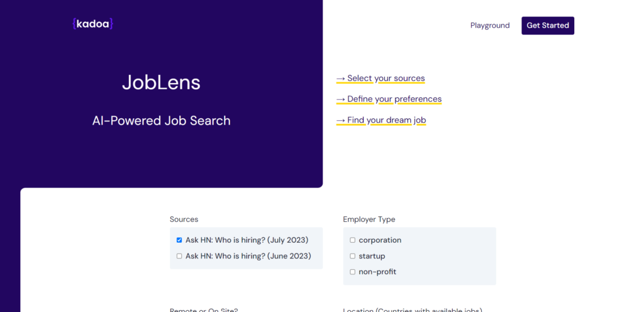The width and height of the screenshot is (644, 312).
Task: Click the Location countries section label
Action: (412, 309)
